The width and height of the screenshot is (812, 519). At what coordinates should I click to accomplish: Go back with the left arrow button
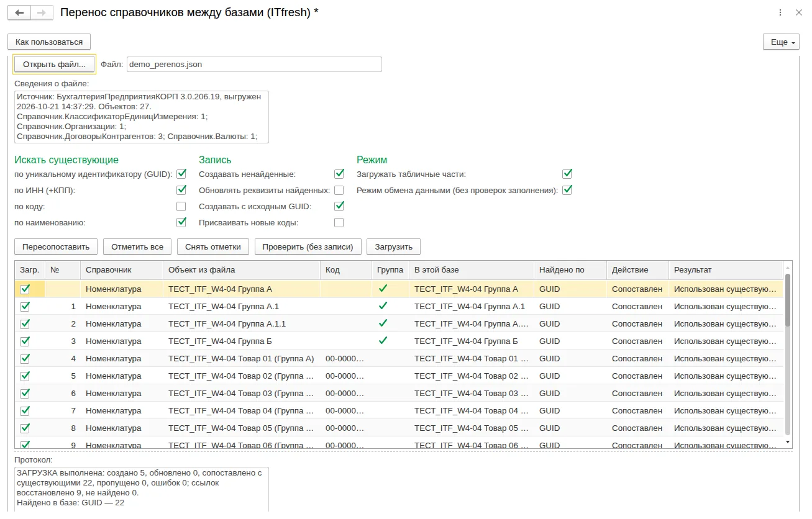coord(19,12)
